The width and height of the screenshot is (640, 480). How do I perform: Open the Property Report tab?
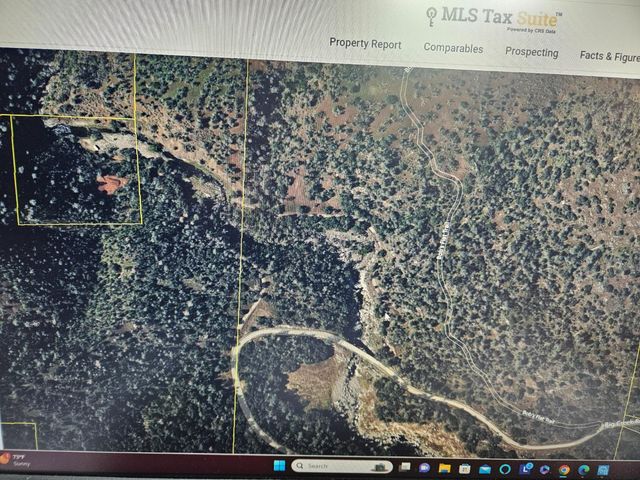pyautogui.click(x=365, y=44)
